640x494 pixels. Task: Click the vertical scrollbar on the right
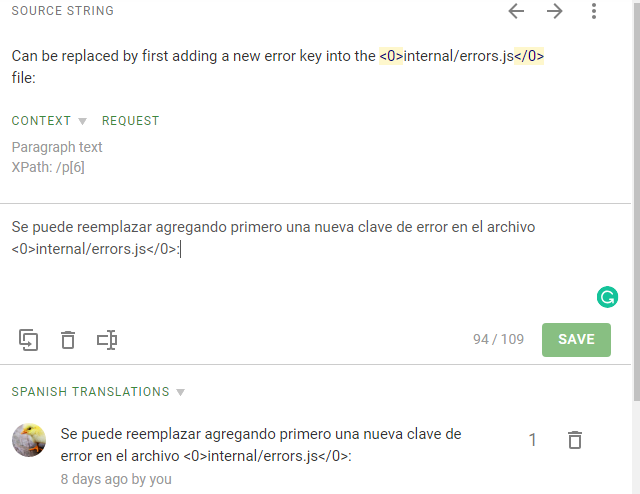[x=636, y=200]
